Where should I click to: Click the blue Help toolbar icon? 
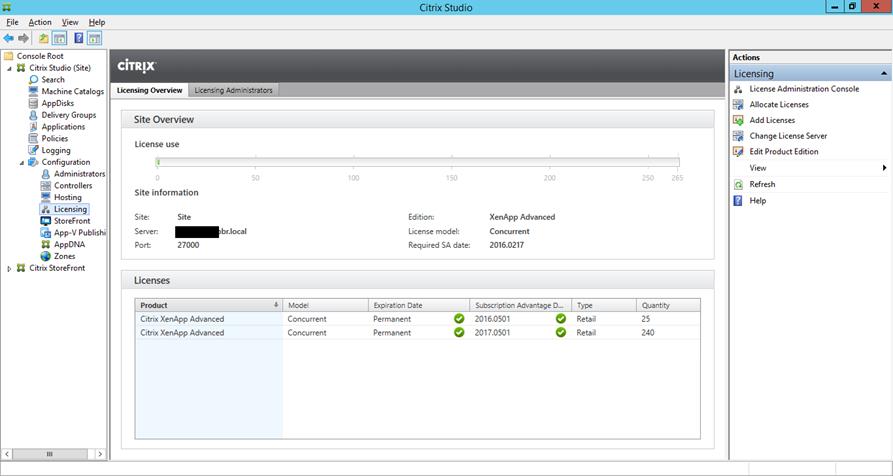[x=79, y=38]
